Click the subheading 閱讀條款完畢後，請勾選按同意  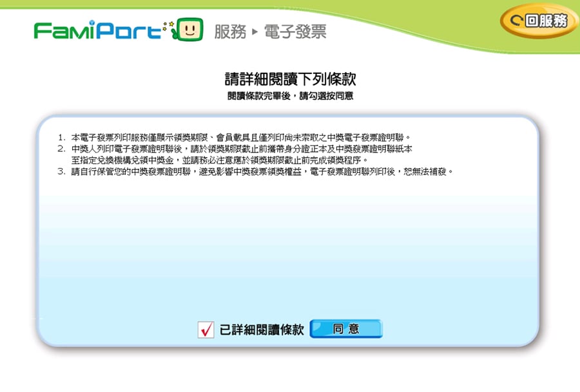pos(290,96)
